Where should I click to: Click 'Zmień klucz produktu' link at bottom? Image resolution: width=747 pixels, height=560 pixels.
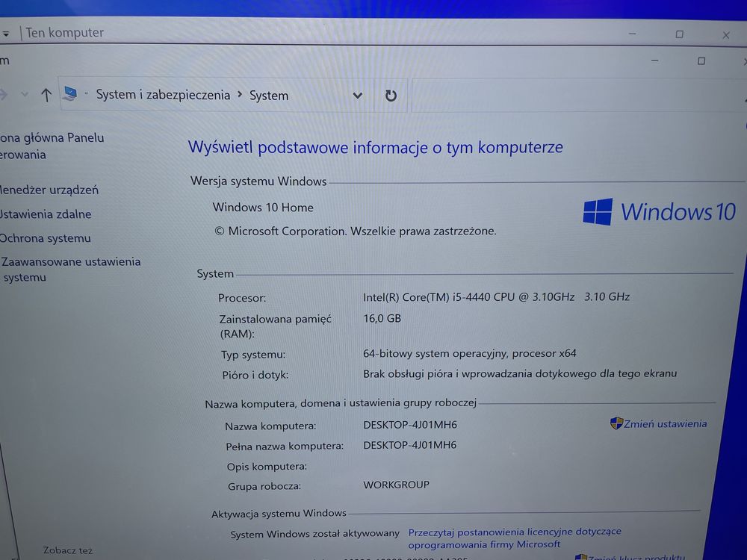tap(636, 557)
